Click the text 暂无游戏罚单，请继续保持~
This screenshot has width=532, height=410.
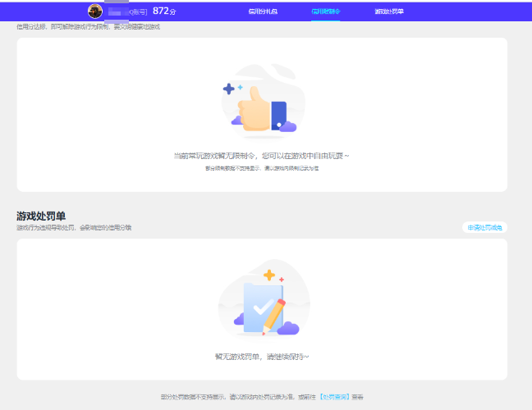pyautogui.click(x=262, y=357)
